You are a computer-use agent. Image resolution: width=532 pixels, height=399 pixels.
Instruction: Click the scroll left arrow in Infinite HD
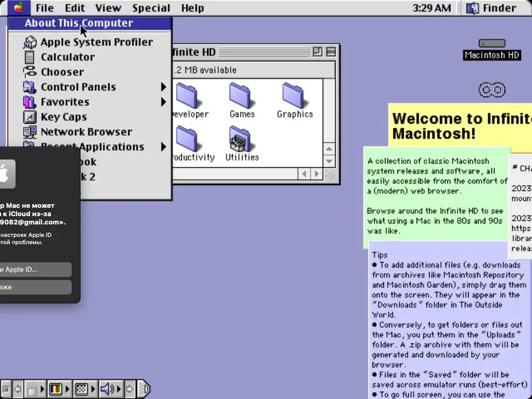tap(304, 174)
